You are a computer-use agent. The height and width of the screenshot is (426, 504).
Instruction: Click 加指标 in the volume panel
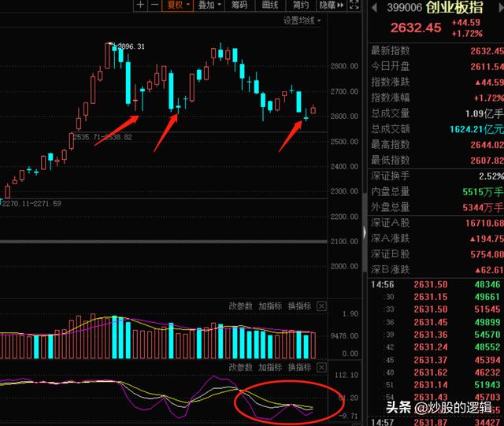(270, 306)
